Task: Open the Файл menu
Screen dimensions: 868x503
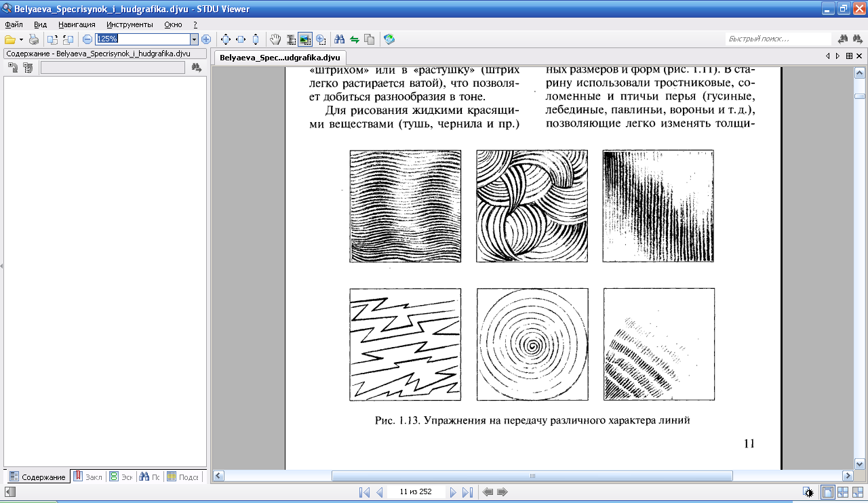Action: pos(14,24)
